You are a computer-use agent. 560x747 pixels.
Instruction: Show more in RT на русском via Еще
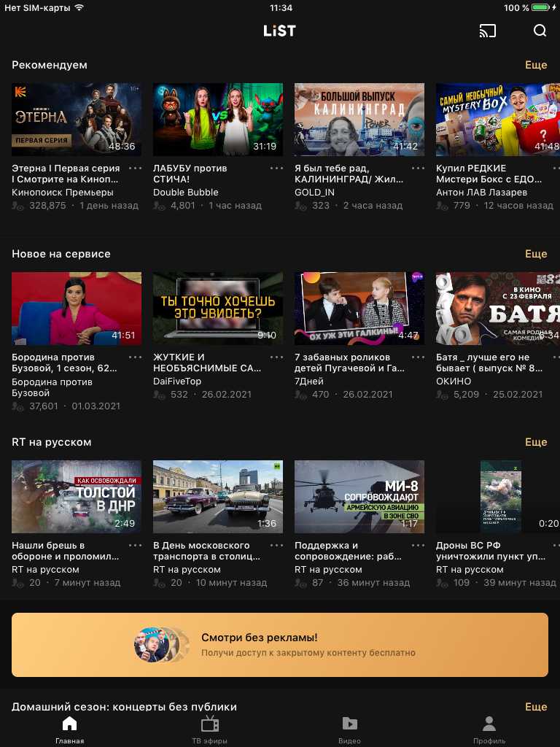pos(536,442)
